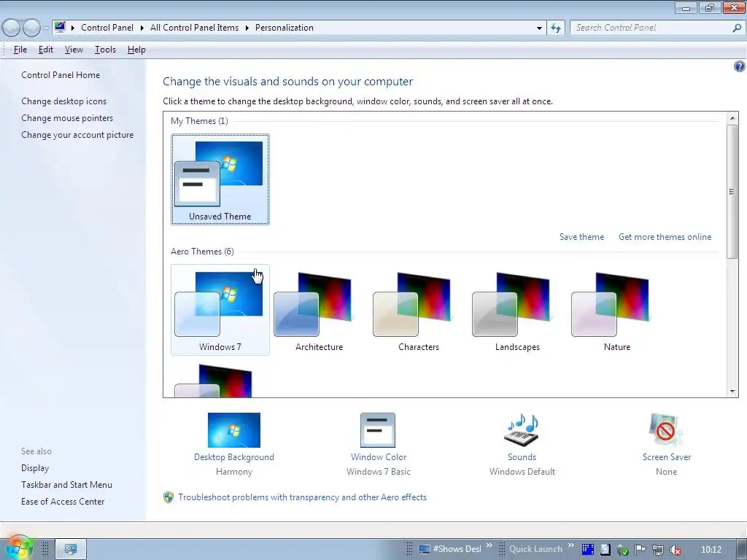747x560 pixels.
Task: Open Desktop Background settings icon
Action: (234, 430)
